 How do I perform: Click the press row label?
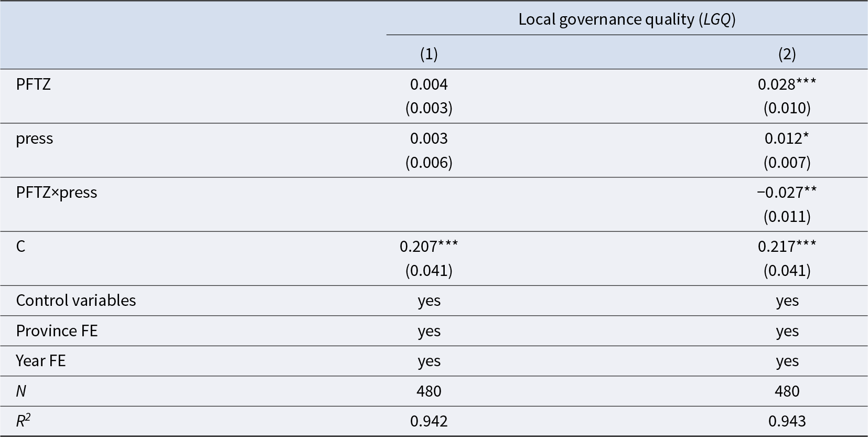tap(35, 138)
